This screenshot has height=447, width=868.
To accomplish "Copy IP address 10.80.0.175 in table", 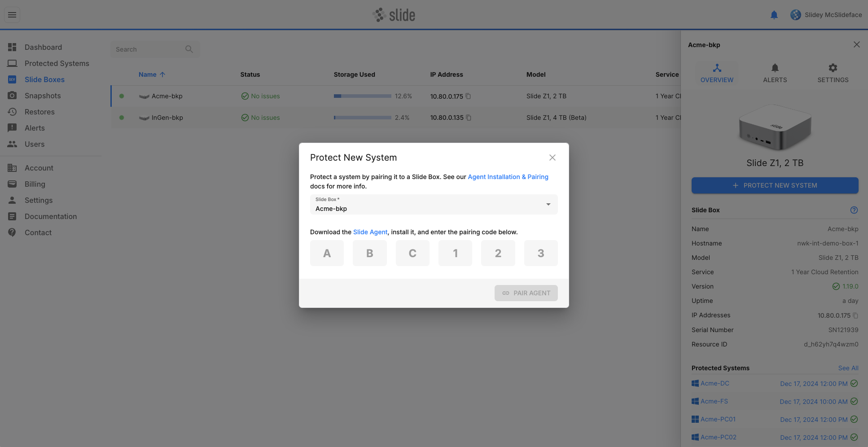I will click(468, 96).
